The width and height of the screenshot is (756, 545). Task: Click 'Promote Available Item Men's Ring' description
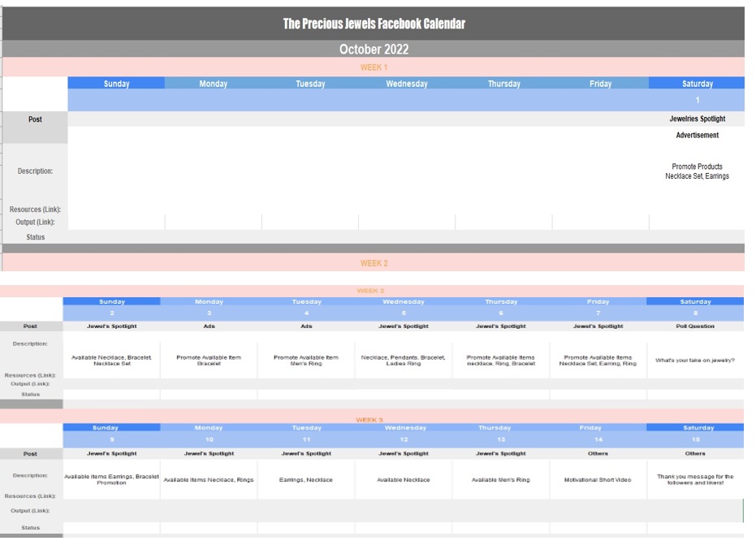click(306, 361)
